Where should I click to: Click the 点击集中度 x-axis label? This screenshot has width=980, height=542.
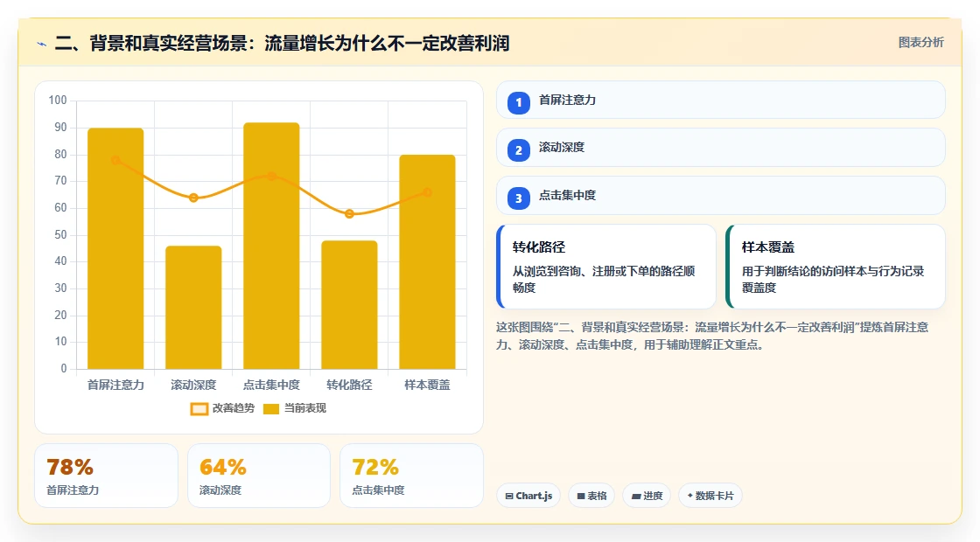[271, 385]
